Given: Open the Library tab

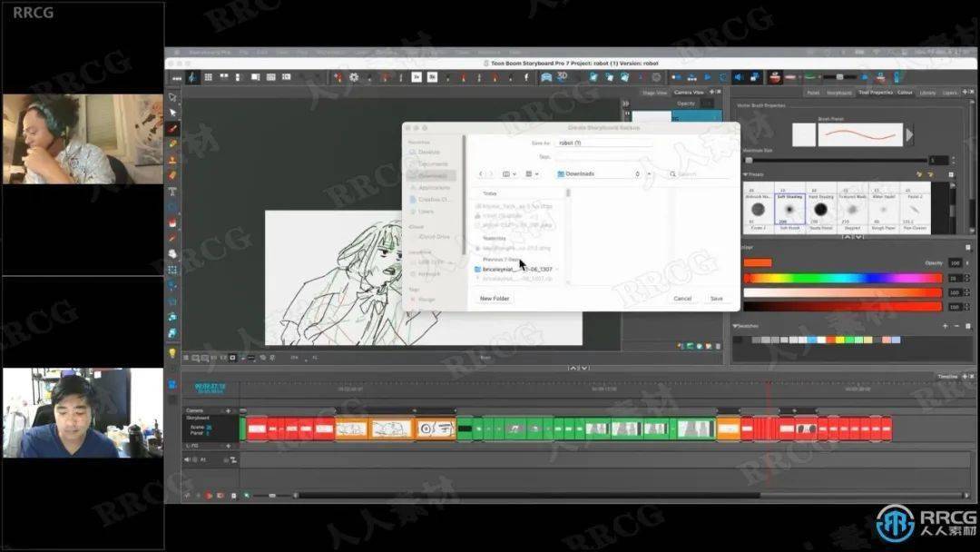Looking at the screenshot, I should pyautogui.click(x=927, y=93).
